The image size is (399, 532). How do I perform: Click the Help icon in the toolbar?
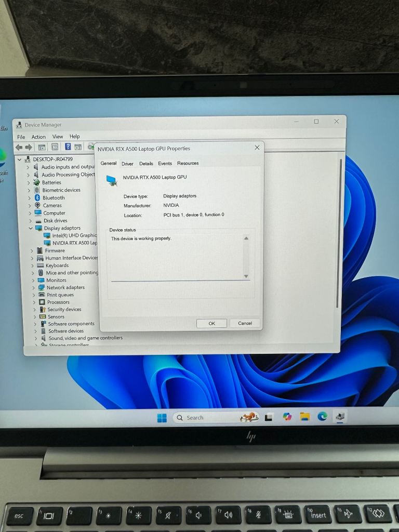(68, 147)
